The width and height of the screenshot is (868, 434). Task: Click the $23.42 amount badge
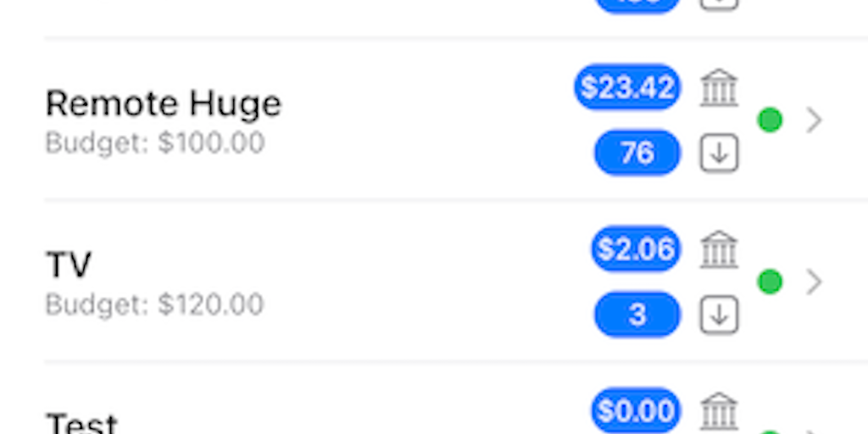click(x=627, y=87)
